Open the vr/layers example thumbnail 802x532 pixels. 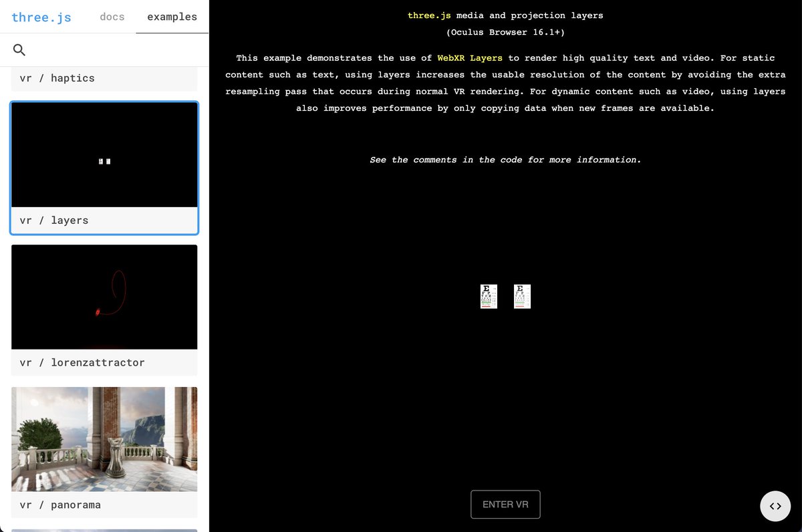(104, 154)
